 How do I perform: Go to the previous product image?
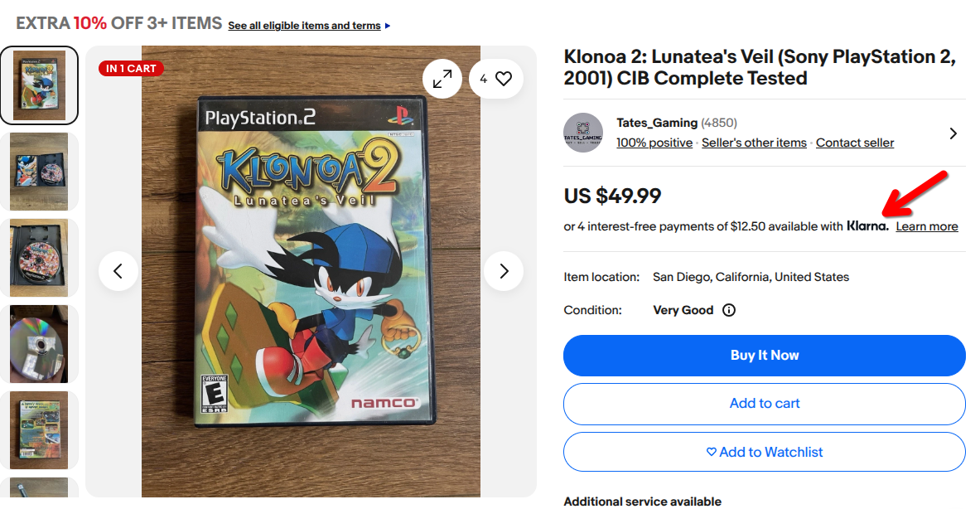[x=118, y=271]
